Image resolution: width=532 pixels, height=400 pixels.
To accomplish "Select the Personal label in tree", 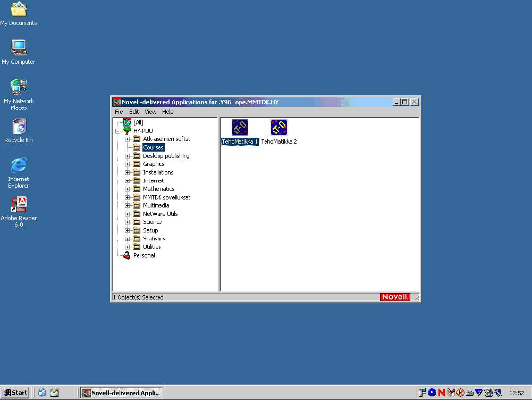I will pyautogui.click(x=144, y=255).
